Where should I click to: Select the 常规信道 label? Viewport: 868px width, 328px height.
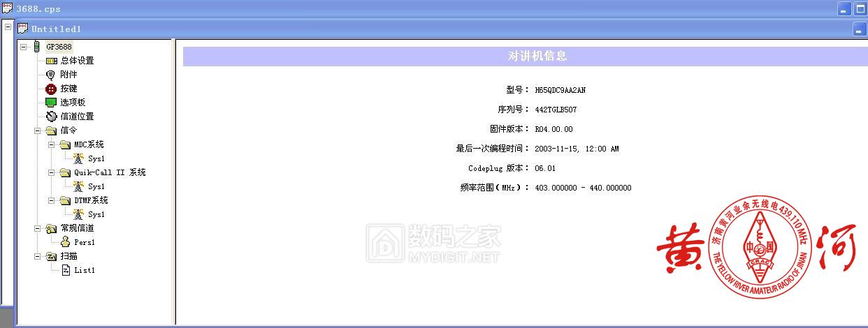[x=77, y=228]
